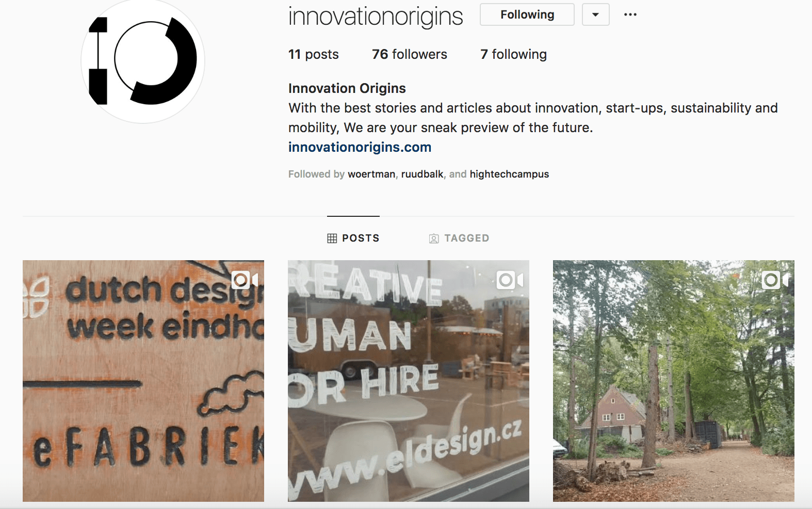Open the three-dot options menu
This screenshot has height=509, width=812.
pos(630,14)
